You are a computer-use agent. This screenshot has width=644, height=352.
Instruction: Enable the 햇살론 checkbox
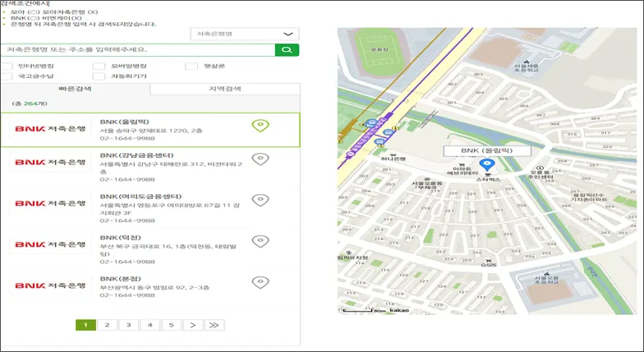191,66
